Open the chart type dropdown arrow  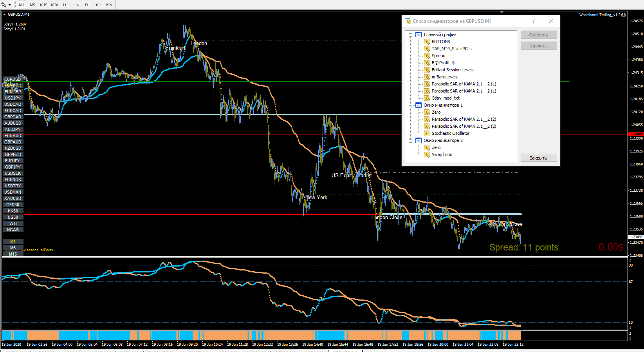[9, 5]
